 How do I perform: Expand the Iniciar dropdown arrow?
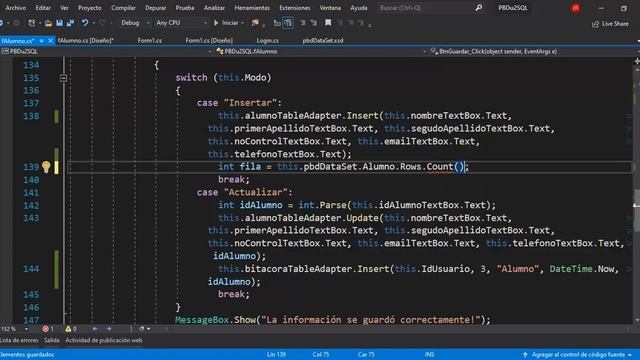242,23
